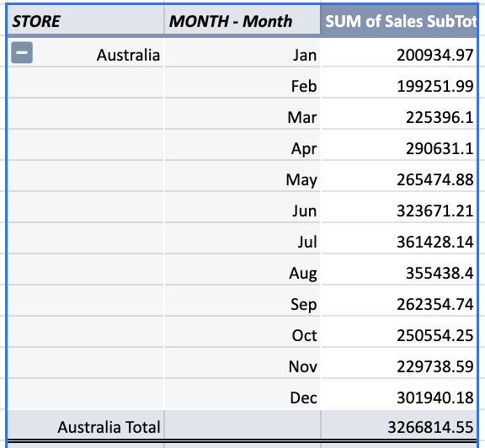
Task: Select the Feb month cell
Action: coord(242,83)
